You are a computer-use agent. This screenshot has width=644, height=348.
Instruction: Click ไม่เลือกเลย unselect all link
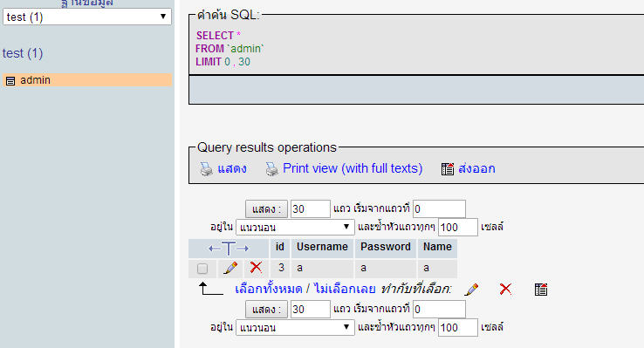345,289
